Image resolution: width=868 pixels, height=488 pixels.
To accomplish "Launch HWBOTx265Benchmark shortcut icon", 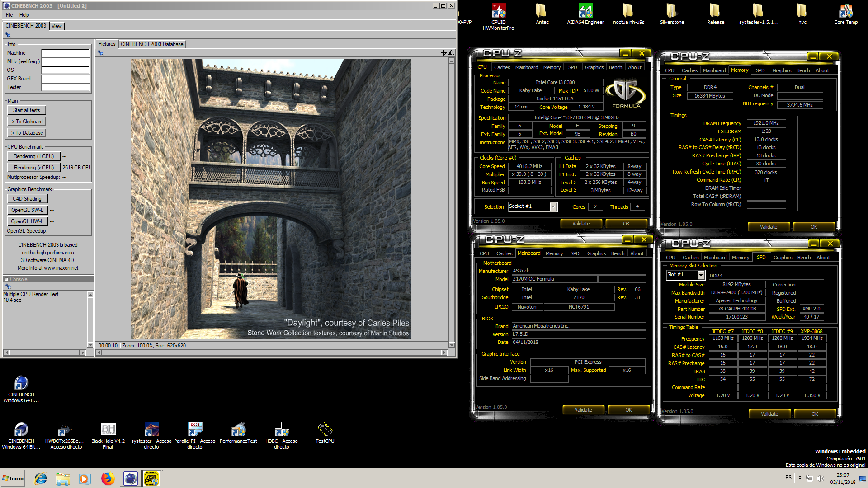I will point(64,436).
